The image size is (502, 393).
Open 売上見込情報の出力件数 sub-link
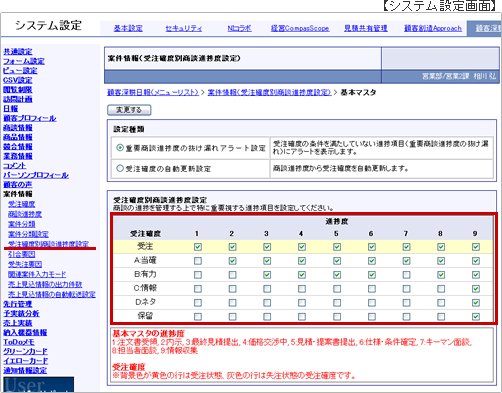(x=45, y=284)
